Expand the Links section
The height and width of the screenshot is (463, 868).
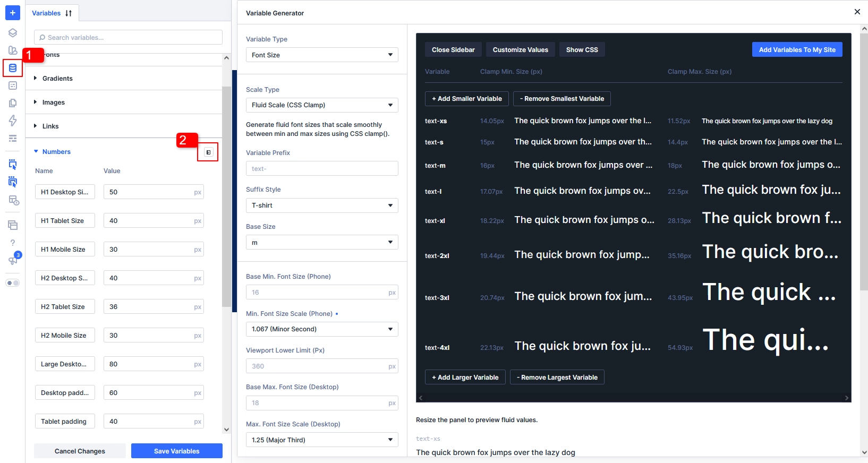pyautogui.click(x=124, y=126)
